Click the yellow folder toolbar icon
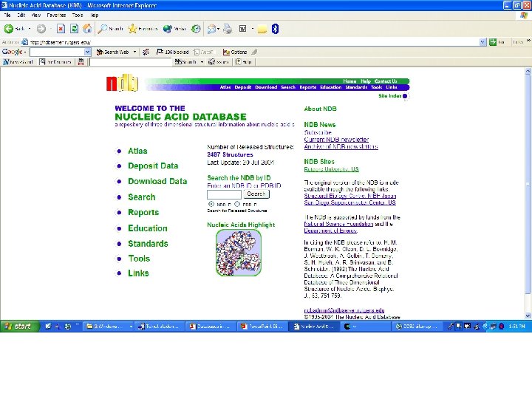532x399 pixels. pos(262,29)
